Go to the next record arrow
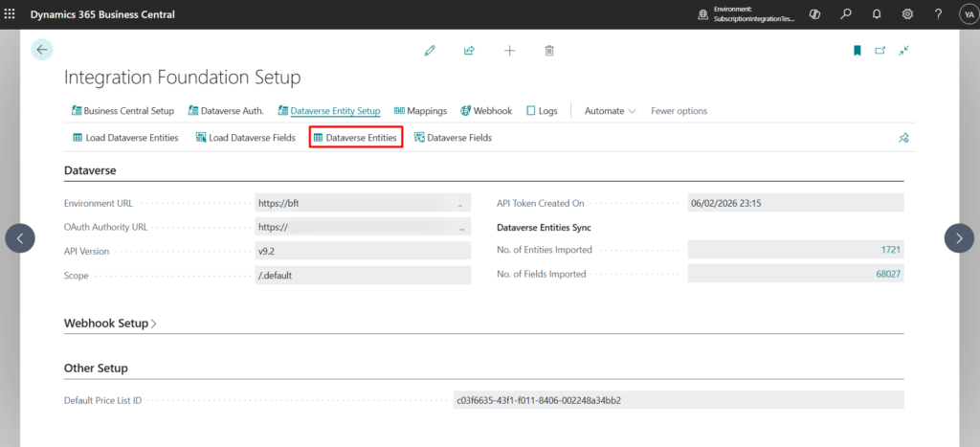 click(x=960, y=238)
